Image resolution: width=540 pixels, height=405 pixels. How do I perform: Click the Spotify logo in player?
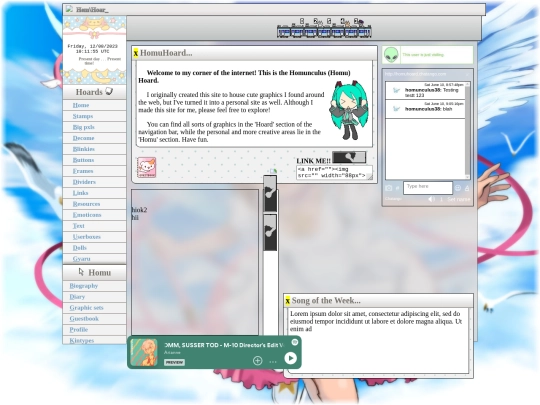295,342
